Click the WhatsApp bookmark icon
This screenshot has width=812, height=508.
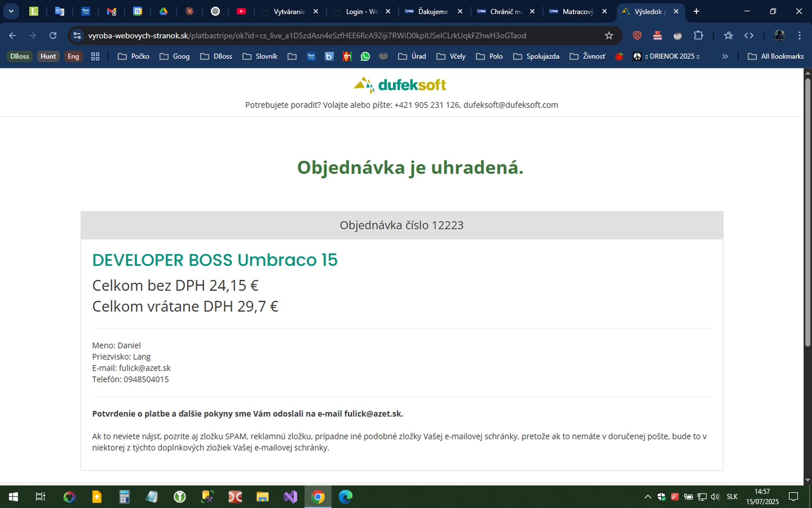[365, 56]
